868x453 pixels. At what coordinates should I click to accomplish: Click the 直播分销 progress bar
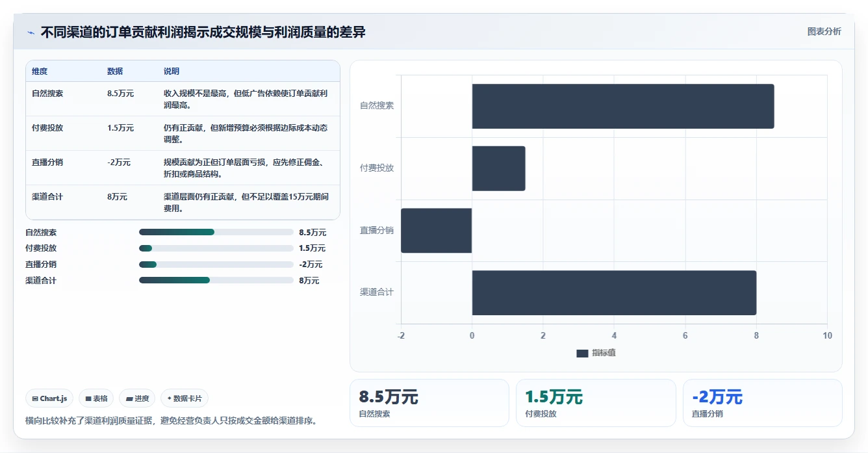(216, 265)
